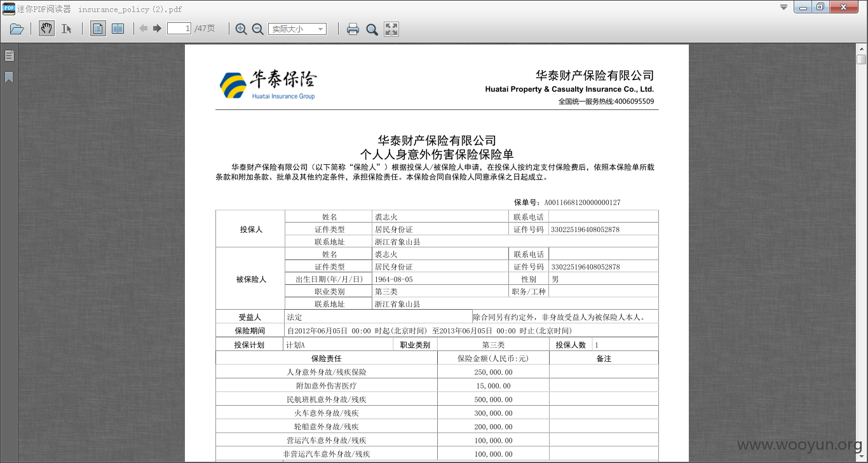868x463 pixels.
Task: Click the 轮船意外身故/残疾 row
Action: coord(327,427)
